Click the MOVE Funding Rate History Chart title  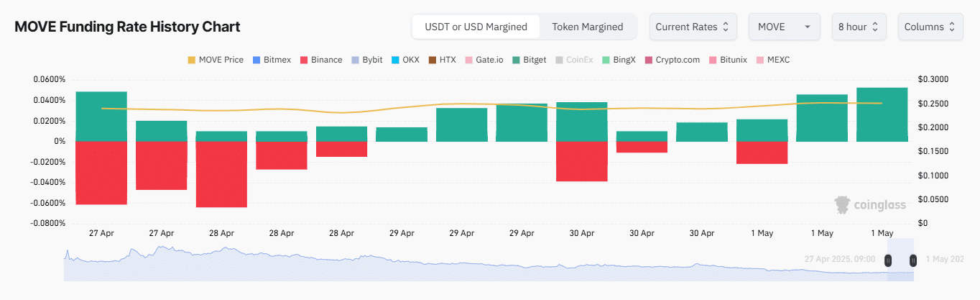point(128,27)
